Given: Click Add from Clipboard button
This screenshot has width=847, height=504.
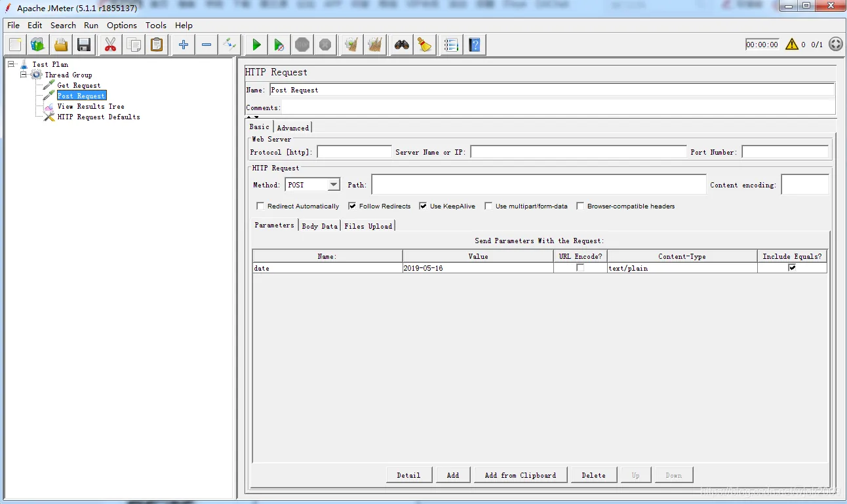Looking at the screenshot, I should coord(520,475).
